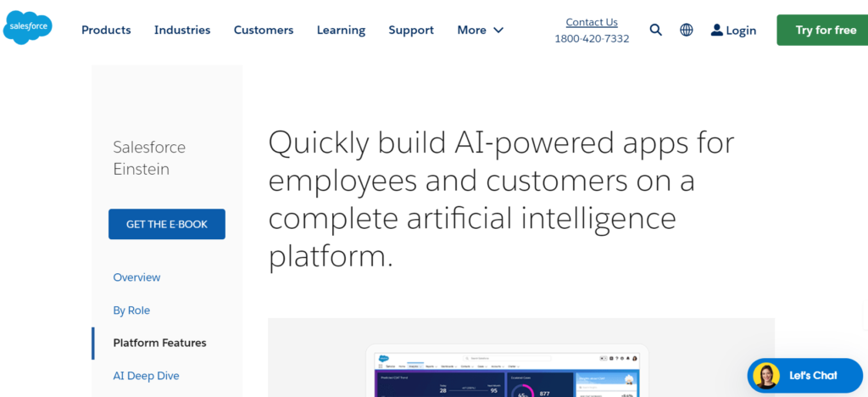Open the Learning menu
Image resolution: width=868 pixels, height=397 pixels.
tap(341, 30)
